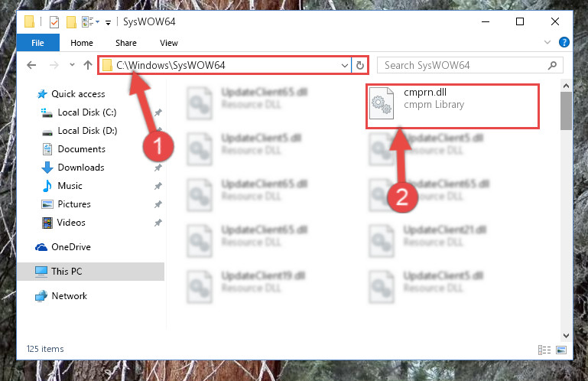Switch to large icons view
This screenshot has width=588, height=381.
tap(561, 350)
